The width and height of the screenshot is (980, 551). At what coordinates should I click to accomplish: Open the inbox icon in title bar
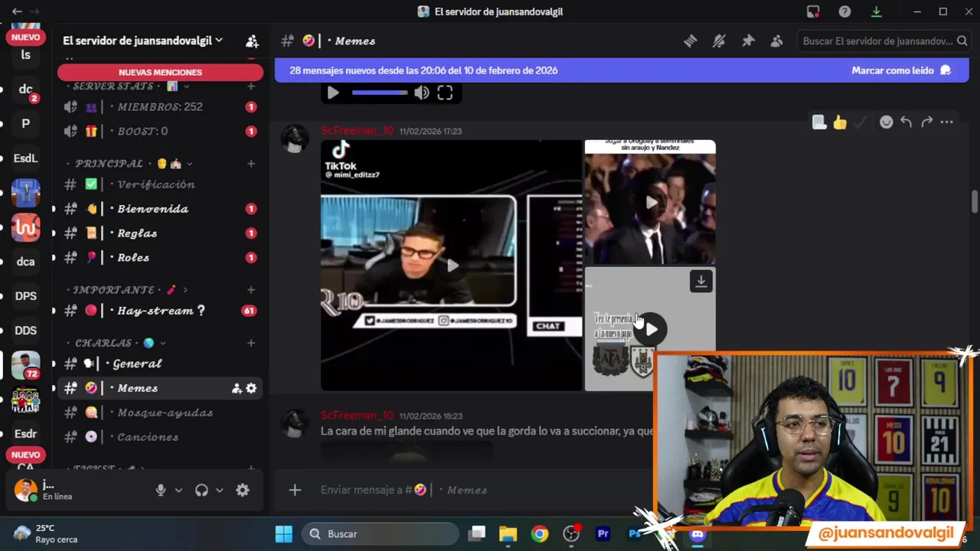[813, 11]
